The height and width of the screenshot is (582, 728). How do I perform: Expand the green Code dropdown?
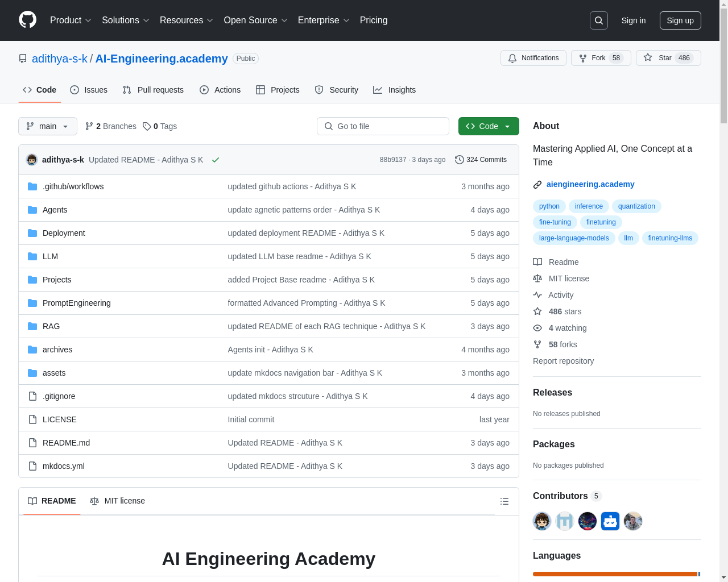tap(489, 126)
